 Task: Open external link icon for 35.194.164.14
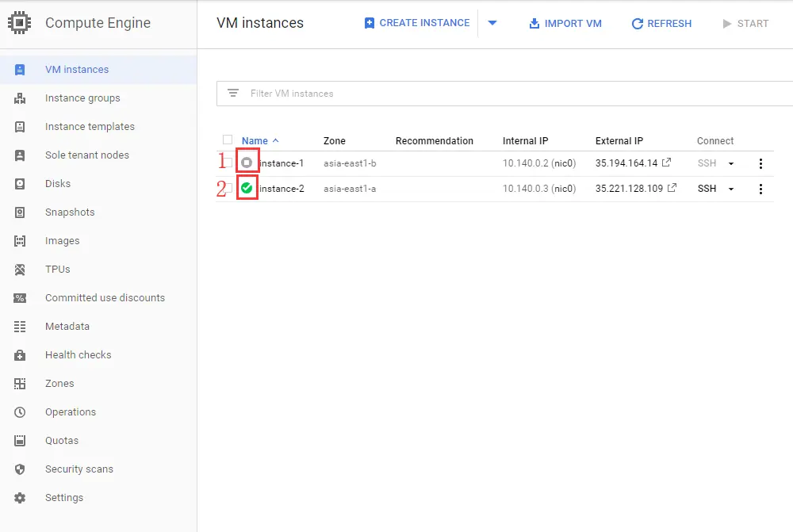point(667,163)
